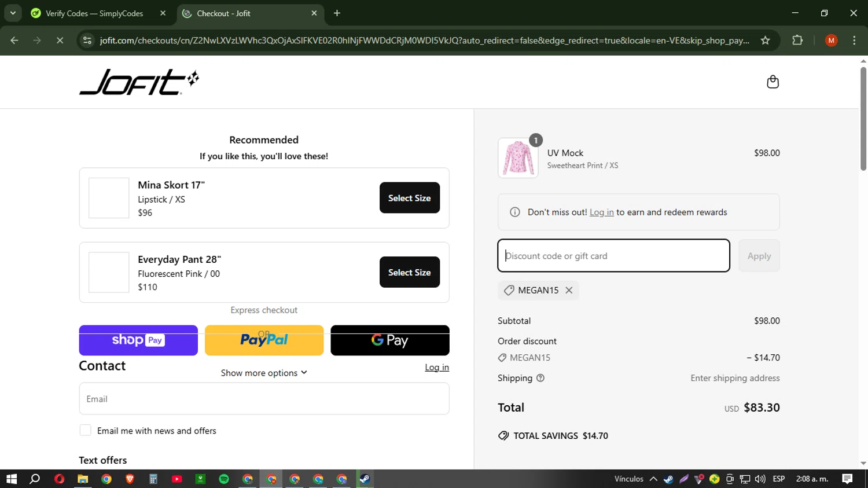Select size for Mina Skort 17"

(410, 198)
